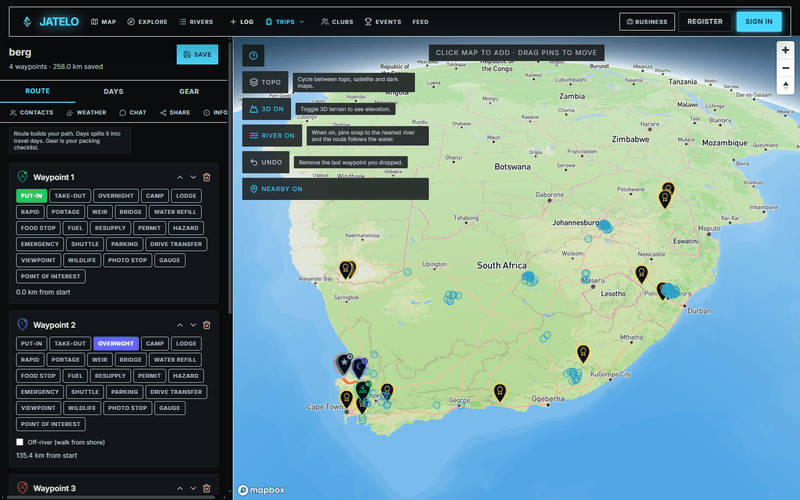Click the Sign In button

pos(759,22)
